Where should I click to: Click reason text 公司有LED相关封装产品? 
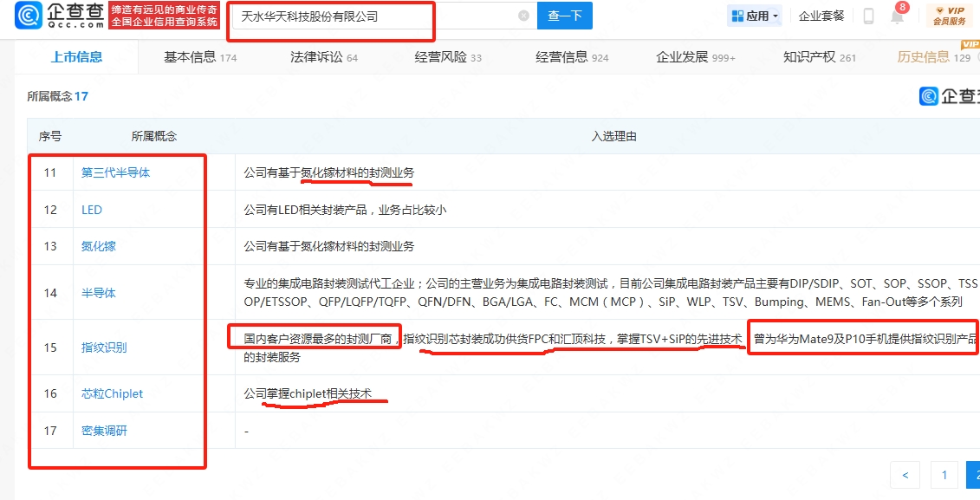(345, 210)
